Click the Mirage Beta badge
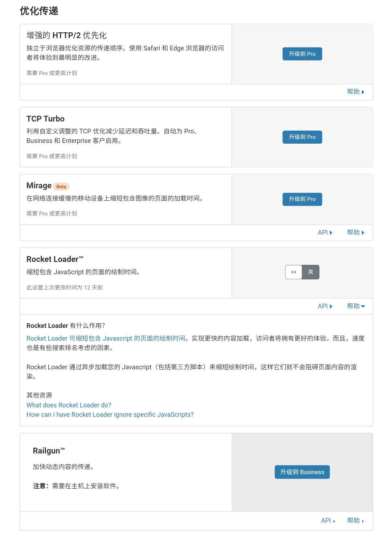 pos(61,186)
